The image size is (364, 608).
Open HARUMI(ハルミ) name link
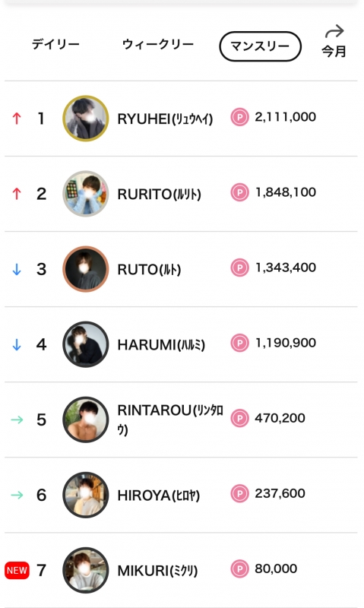(161, 345)
